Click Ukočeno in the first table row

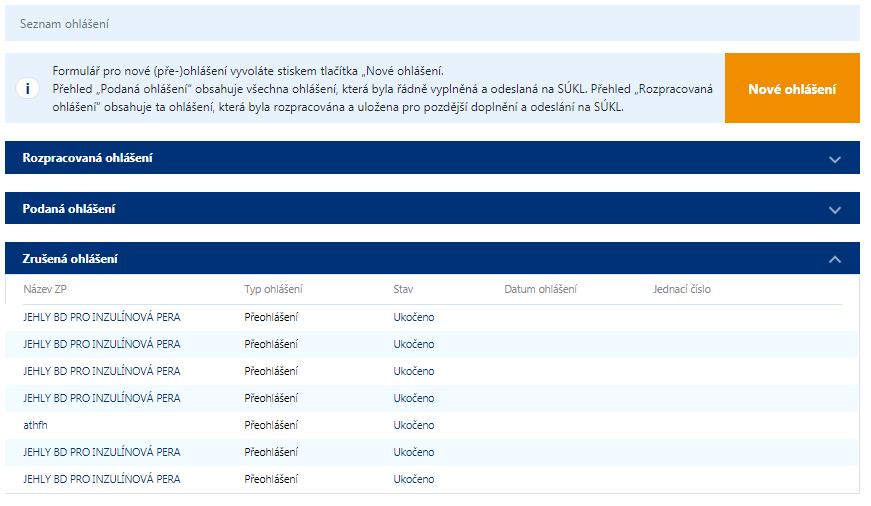pyautogui.click(x=414, y=317)
